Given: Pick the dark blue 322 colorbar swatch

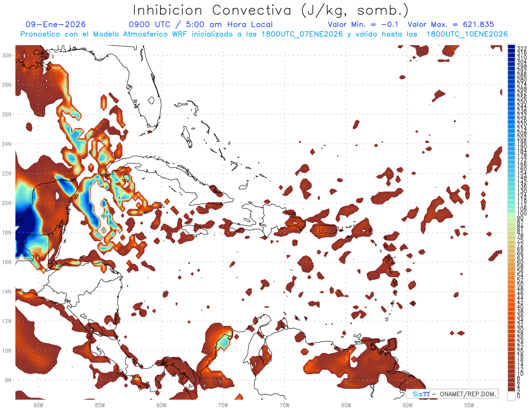Looking at the screenshot, I should point(512,47).
